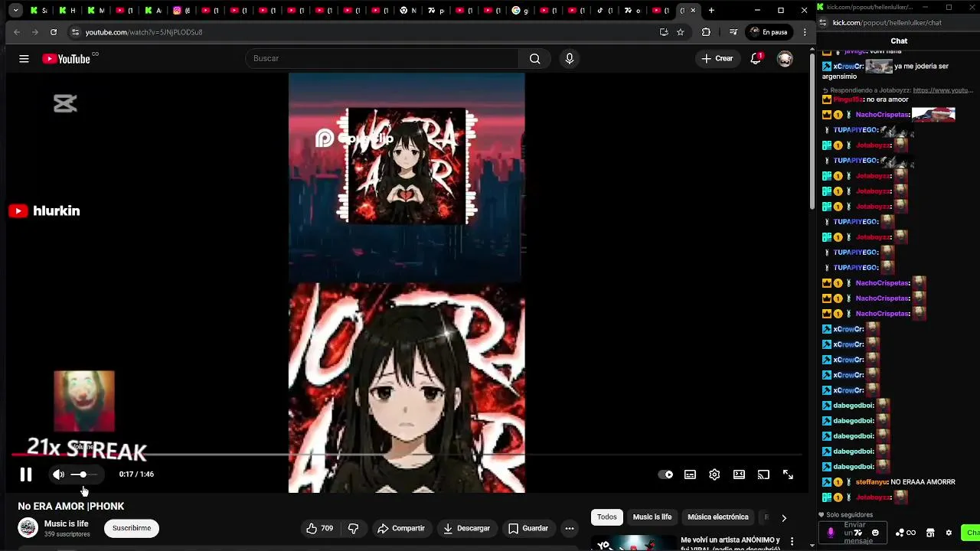980x551 pixels.
Task: Send message with green Chat button
Action: pos(972,533)
